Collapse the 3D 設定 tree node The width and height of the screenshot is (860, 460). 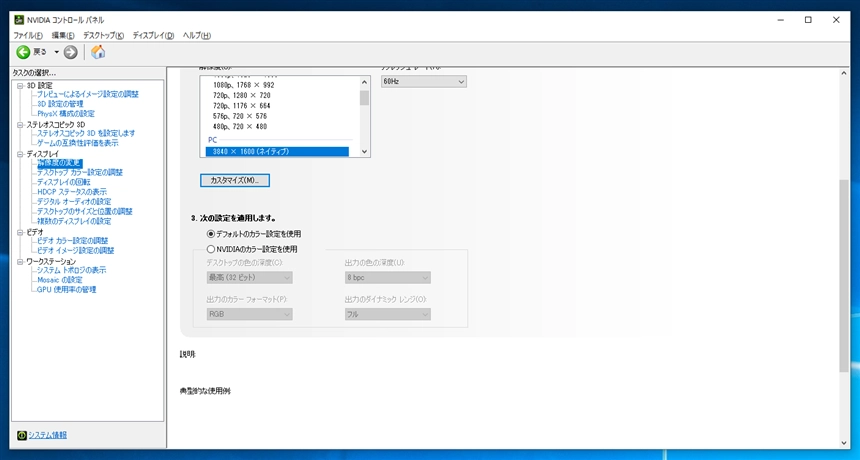(x=20, y=86)
